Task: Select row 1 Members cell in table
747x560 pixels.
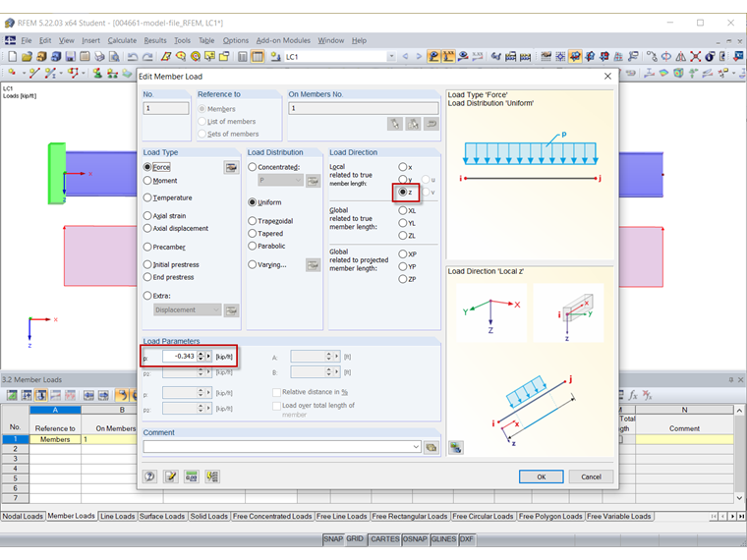Action: coord(55,439)
